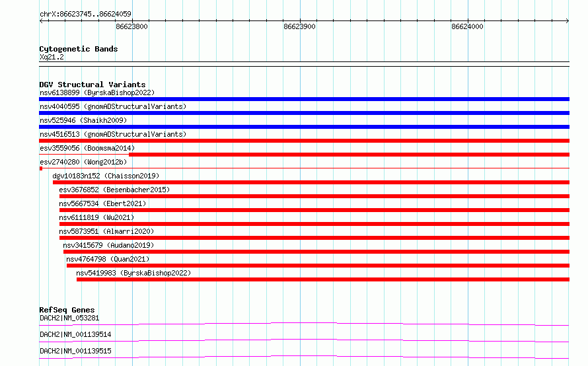The height and width of the screenshot is (366, 588).
Task: Click the esv3676852 (Besenbacher2015) label
Action: pos(114,190)
